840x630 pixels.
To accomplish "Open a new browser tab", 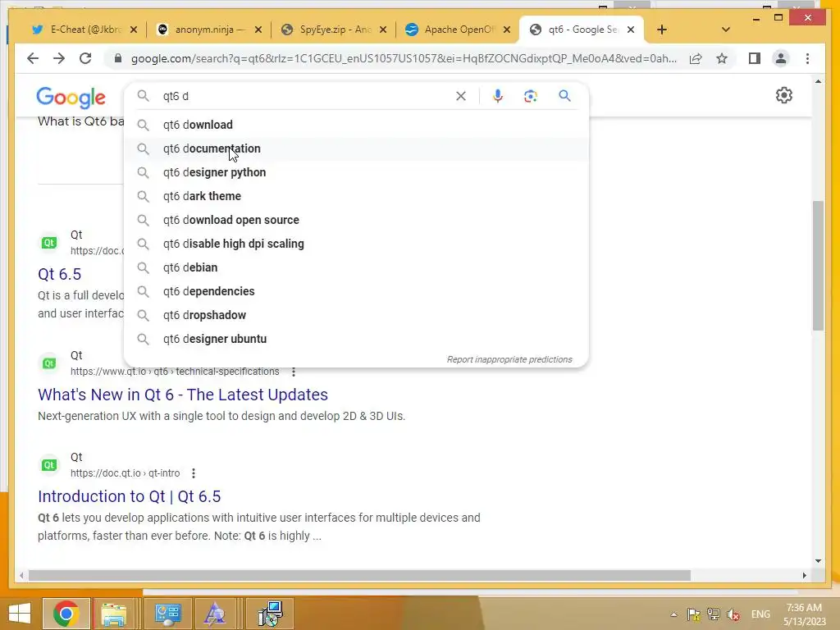I will point(662,30).
